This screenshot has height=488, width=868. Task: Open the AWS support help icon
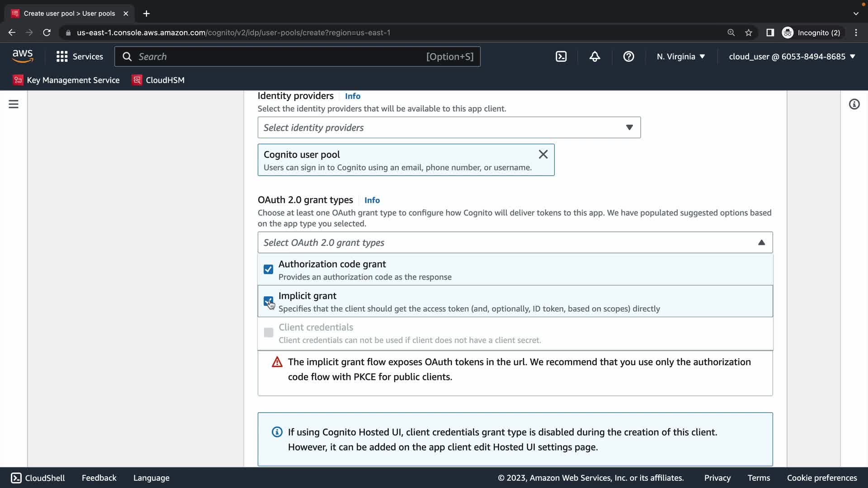coord(628,56)
